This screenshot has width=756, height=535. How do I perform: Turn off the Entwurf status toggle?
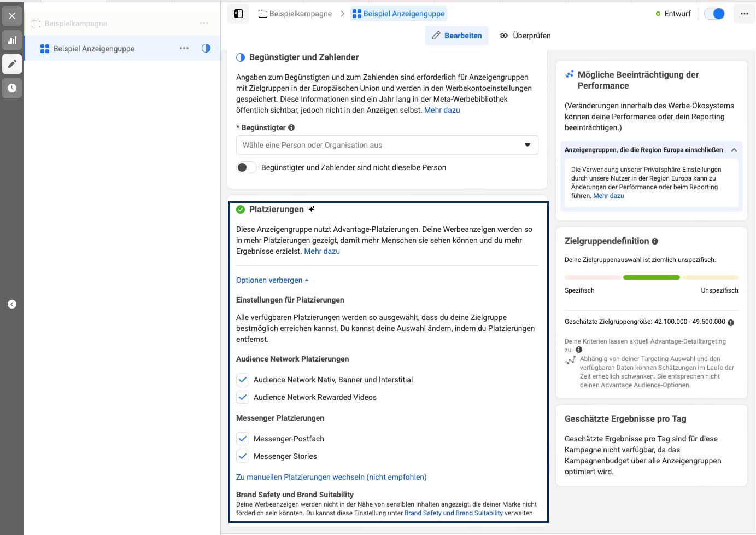(x=714, y=13)
